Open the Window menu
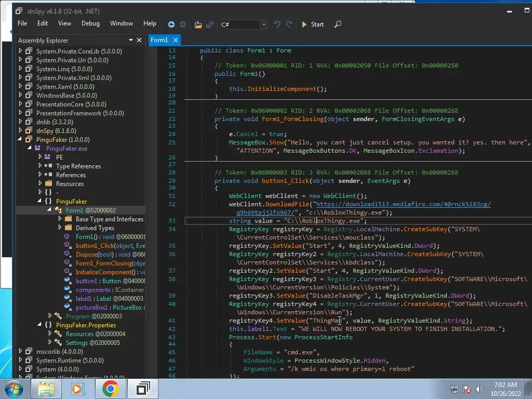 point(122,23)
